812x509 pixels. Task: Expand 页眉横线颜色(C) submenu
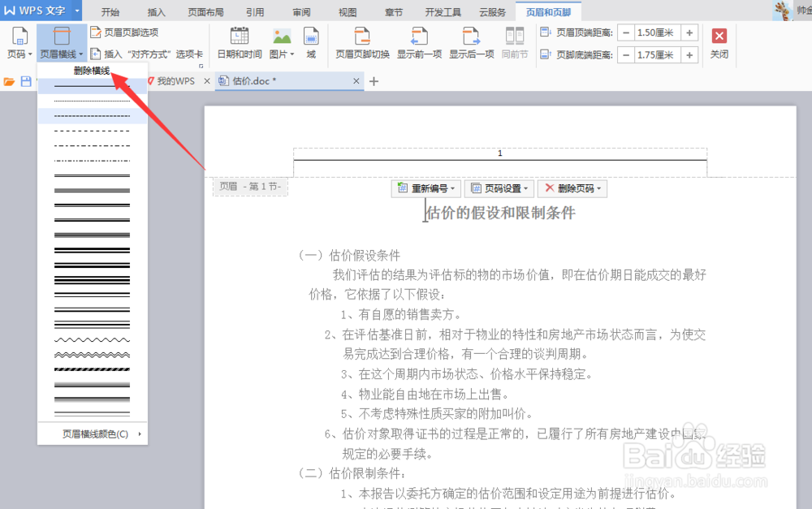[93, 434]
